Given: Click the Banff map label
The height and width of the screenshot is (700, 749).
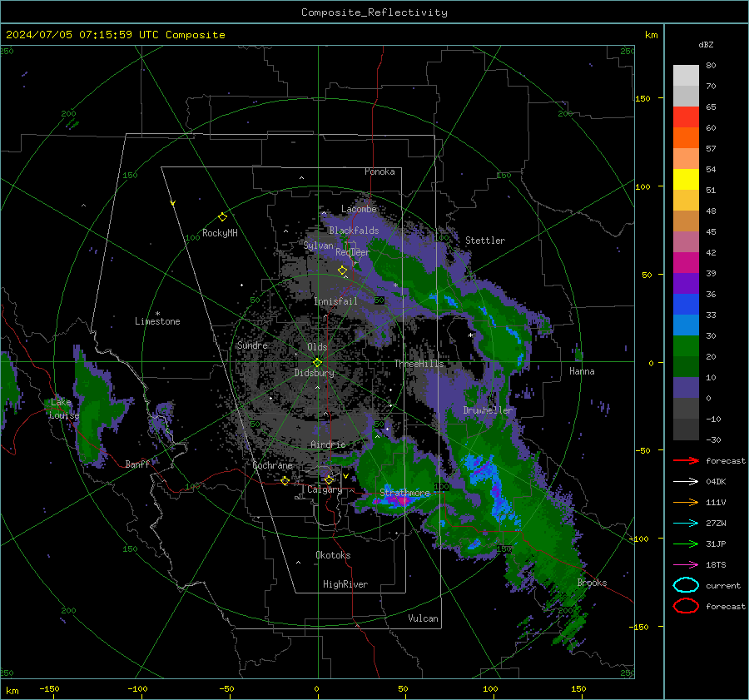Looking at the screenshot, I should coord(137,464).
